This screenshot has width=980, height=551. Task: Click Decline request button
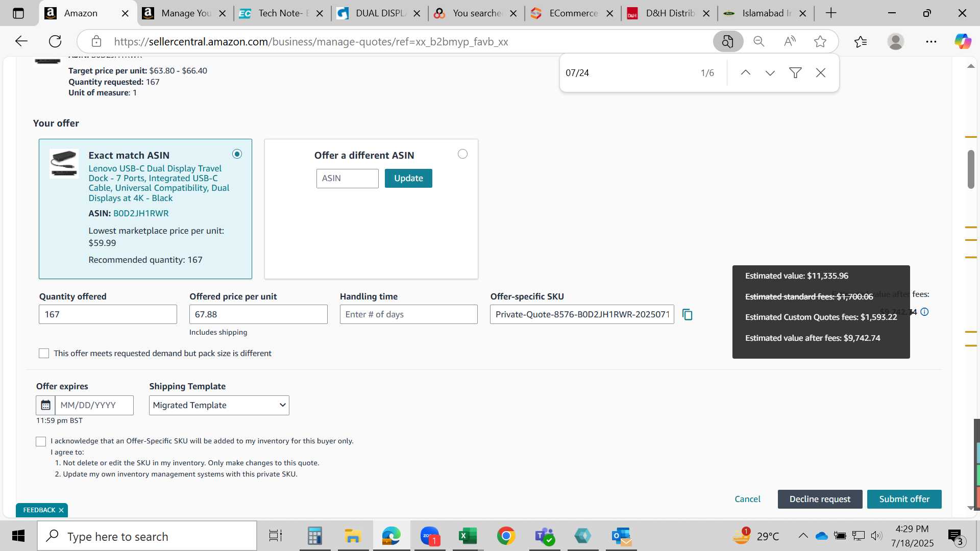(820, 499)
